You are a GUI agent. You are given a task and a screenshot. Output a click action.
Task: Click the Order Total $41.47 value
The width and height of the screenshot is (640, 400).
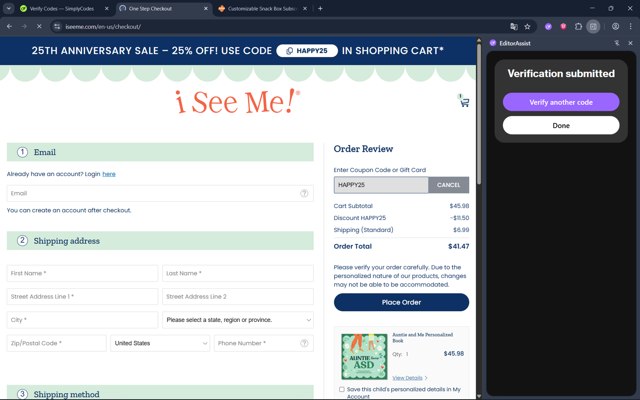click(x=458, y=247)
